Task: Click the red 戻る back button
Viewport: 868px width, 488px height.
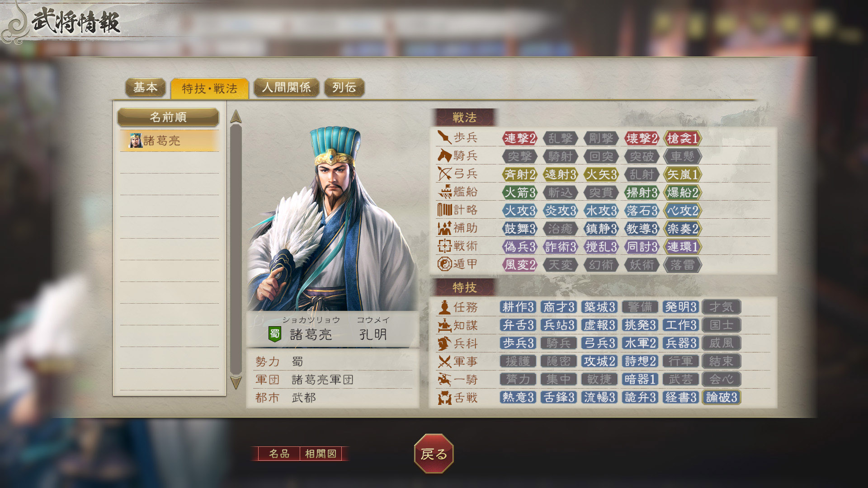Action: (x=434, y=454)
